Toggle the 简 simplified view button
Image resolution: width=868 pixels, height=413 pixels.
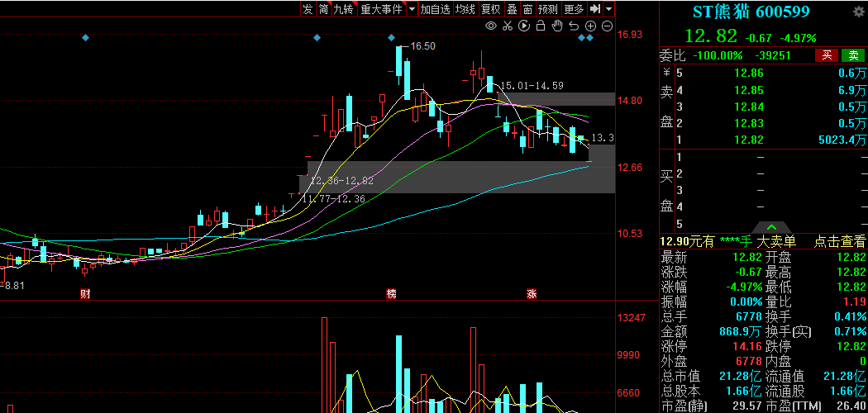coord(323,9)
